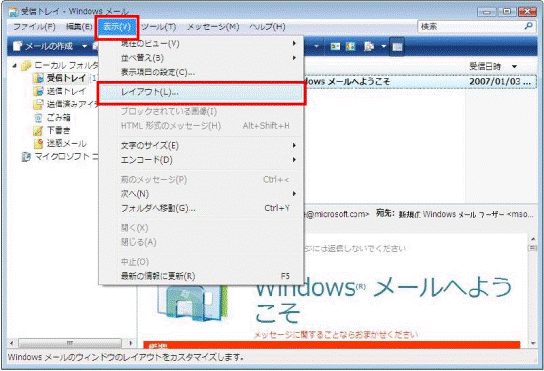Maximize the Windows メール window

click(507, 12)
